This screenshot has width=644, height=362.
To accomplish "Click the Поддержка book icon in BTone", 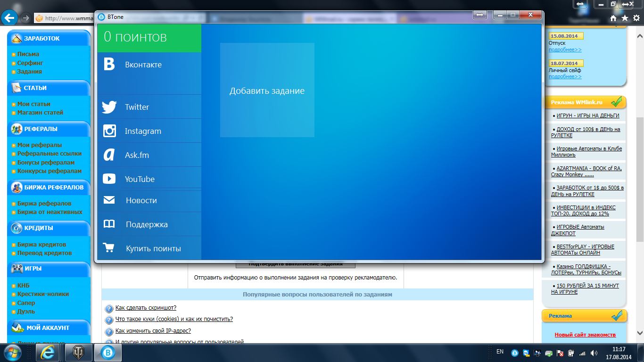I will coord(109,224).
